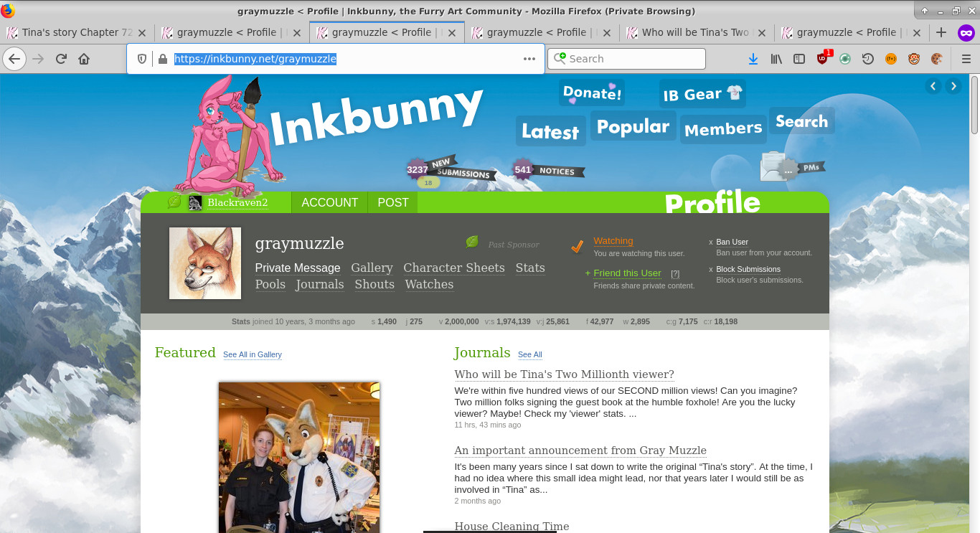Open graymuzzle's Gallery link

[x=372, y=268]
